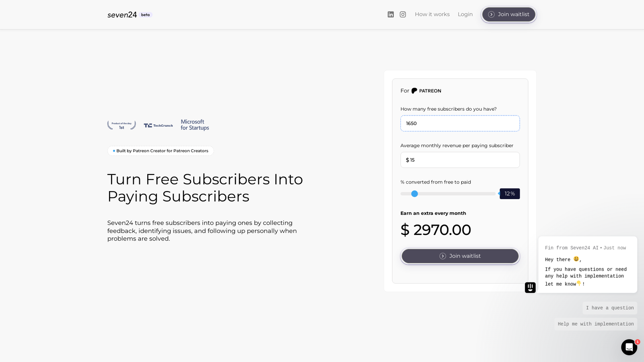Screen dimensions: 644x362
Task: Focus the free subscribers input field
Action: point(460,123)
